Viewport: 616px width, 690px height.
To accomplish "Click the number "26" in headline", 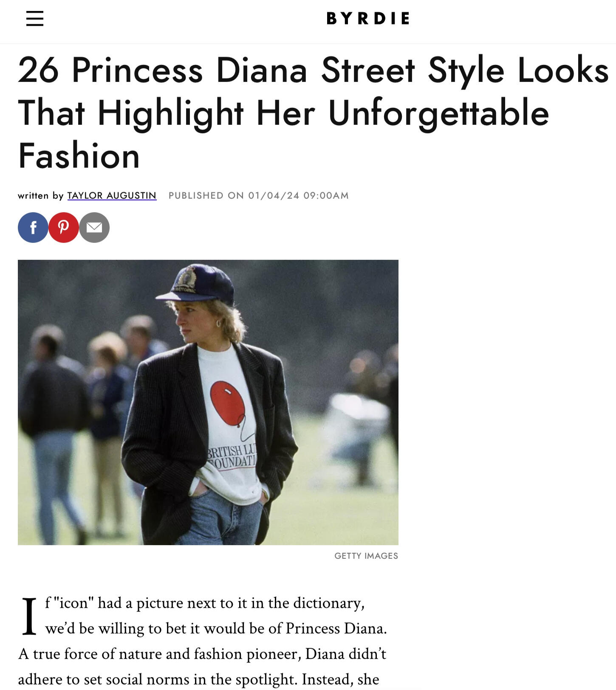I will coord(38,70).
